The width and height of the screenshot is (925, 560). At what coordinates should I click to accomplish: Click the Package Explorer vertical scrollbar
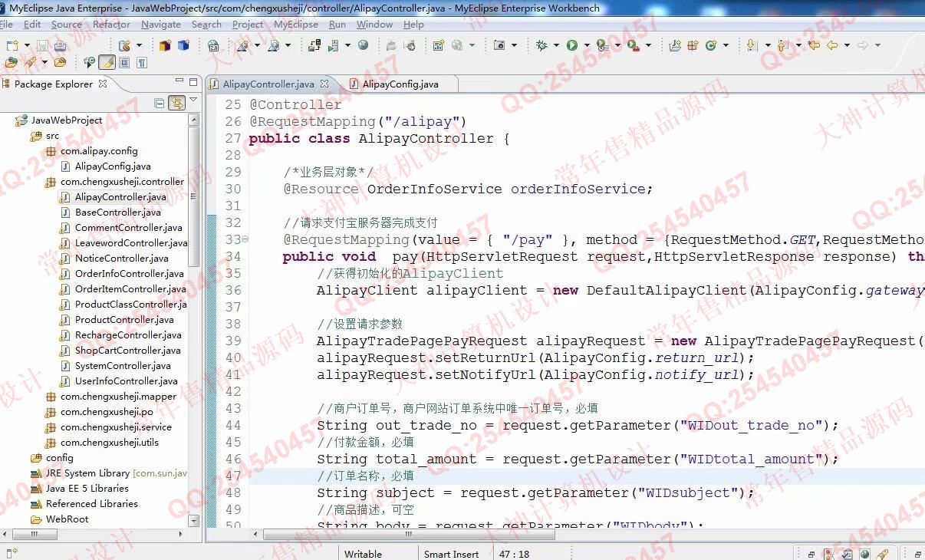point(194,196)
